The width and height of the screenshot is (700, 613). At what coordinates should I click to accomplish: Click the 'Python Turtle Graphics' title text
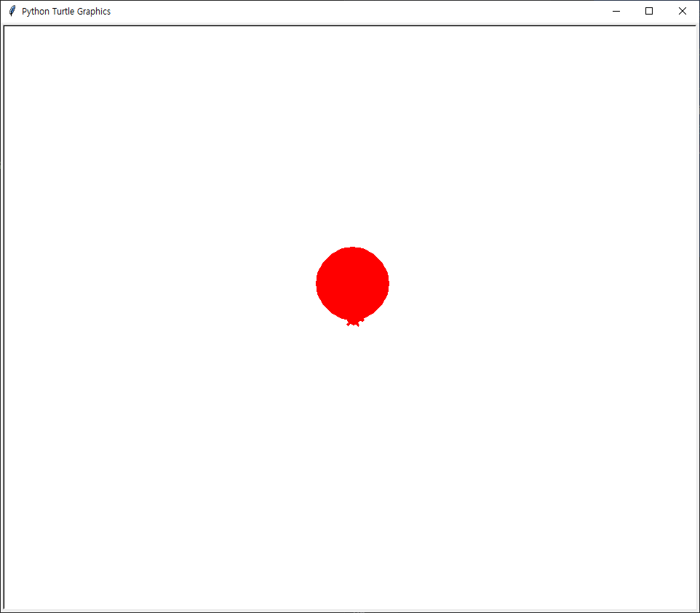coord(66,12)
